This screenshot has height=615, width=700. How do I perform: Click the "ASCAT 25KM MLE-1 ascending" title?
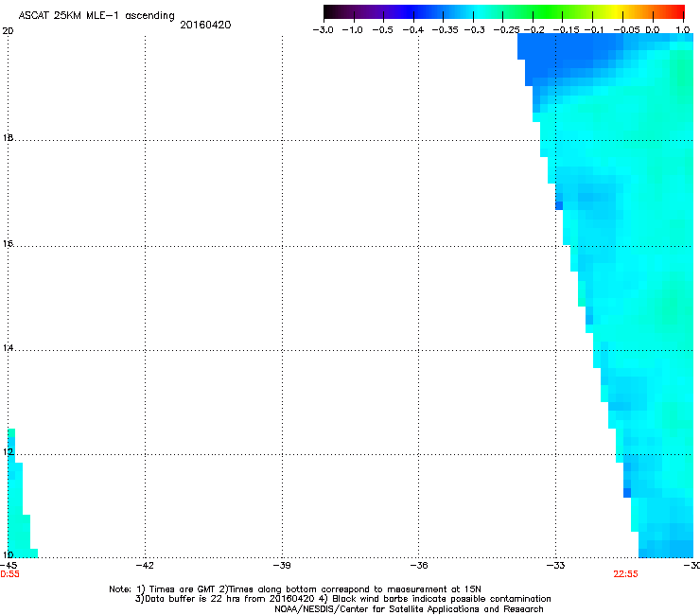(96, 15)
